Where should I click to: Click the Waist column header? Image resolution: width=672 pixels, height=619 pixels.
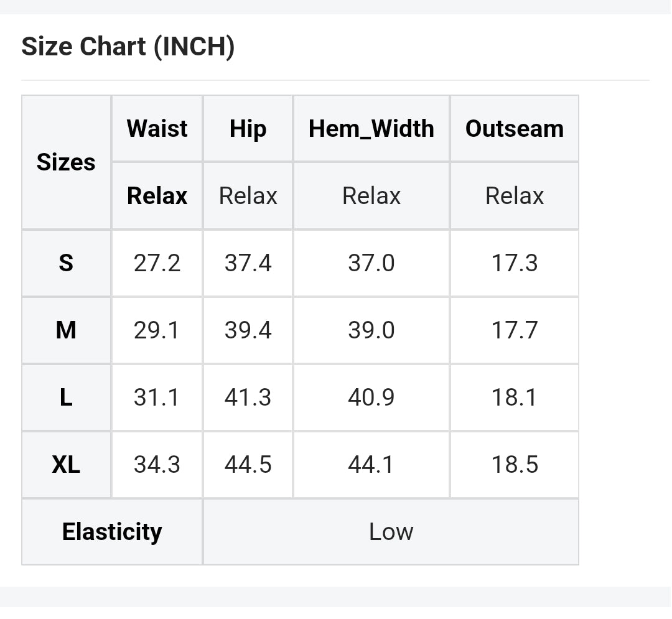click(157, 129)
